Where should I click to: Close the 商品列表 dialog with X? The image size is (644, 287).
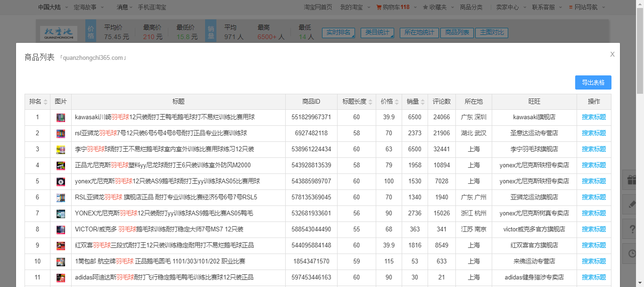tap(612, 54)
